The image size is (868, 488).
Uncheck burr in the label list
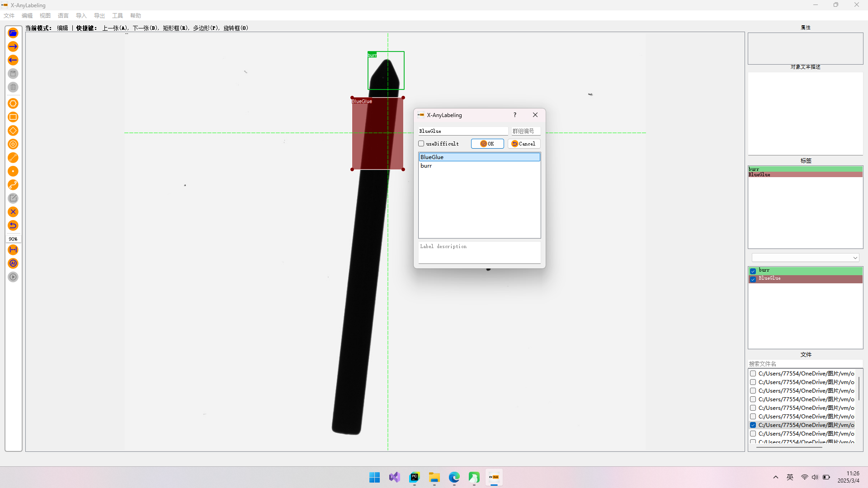753,271
